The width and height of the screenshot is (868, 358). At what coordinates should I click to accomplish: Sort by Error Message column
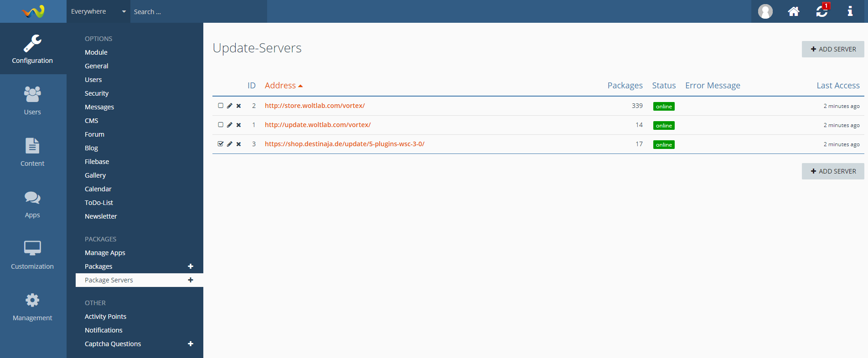713,86
